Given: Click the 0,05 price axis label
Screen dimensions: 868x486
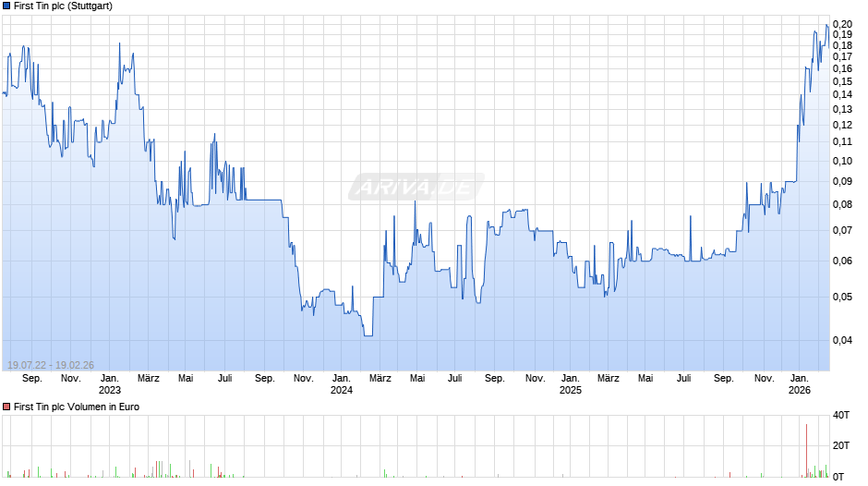Looking at the screenshot, I should pyautogui.click(x=842, y=297).
